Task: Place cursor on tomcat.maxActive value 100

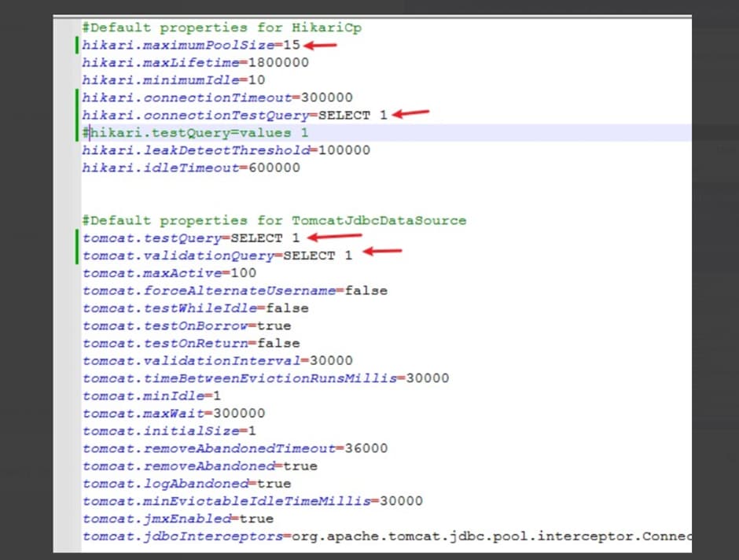Action: pos(243,273)
